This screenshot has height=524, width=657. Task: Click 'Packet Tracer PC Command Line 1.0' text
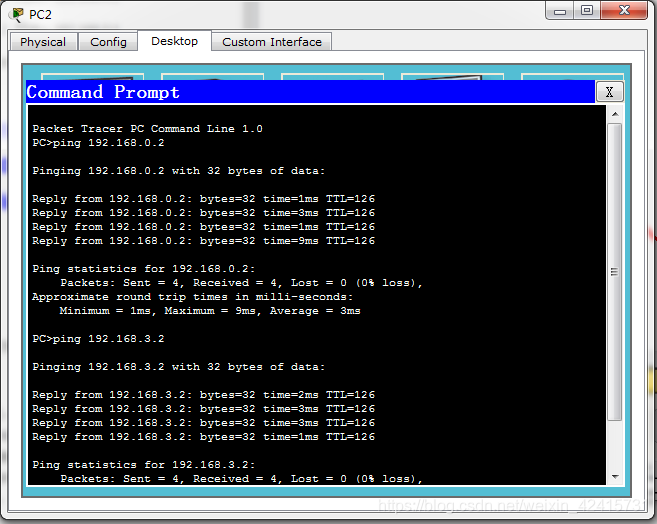(147, 129)
